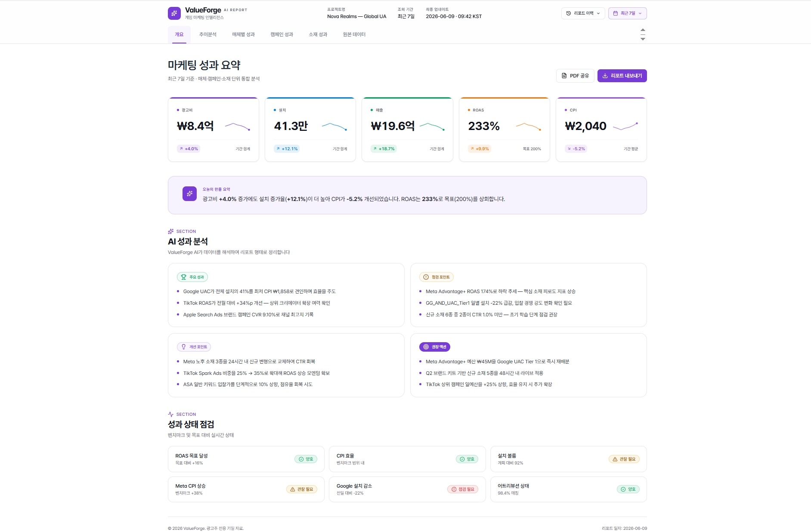The image size is (811, 532).
Task: Click the CPI ₩2,040 value
Action: click(x=585, y=126)
